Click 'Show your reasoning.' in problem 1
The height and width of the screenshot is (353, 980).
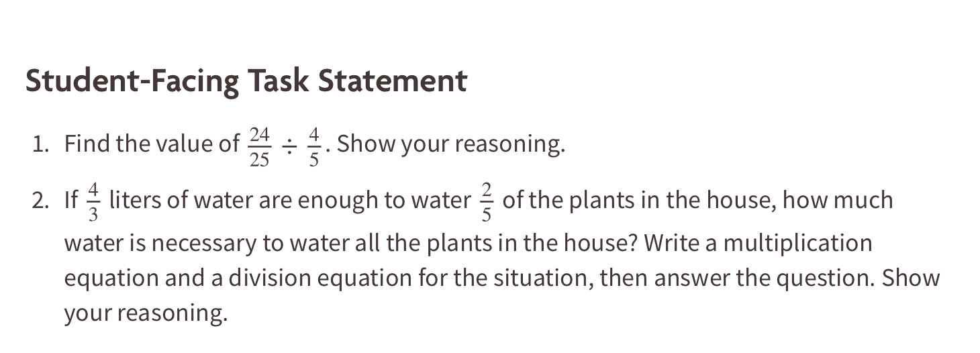pyautogui.click(x=451, y=144)
